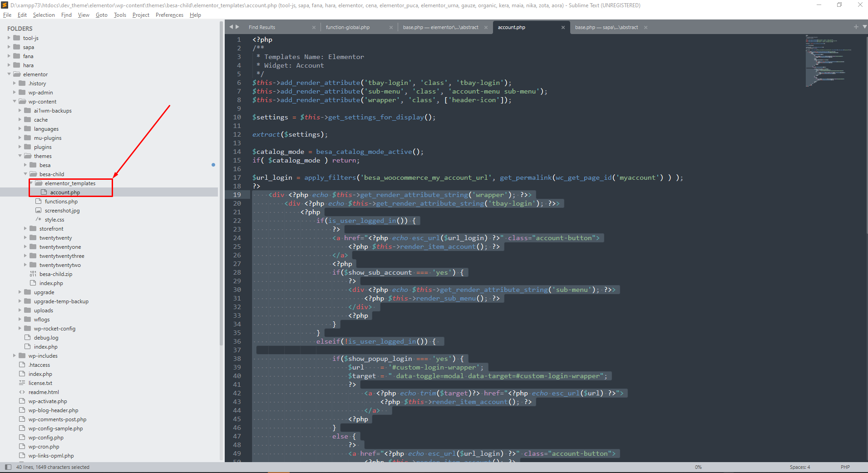Click the uploads folder icon
The height and width of the screenshot is (473, 868).
pos(28,310)
